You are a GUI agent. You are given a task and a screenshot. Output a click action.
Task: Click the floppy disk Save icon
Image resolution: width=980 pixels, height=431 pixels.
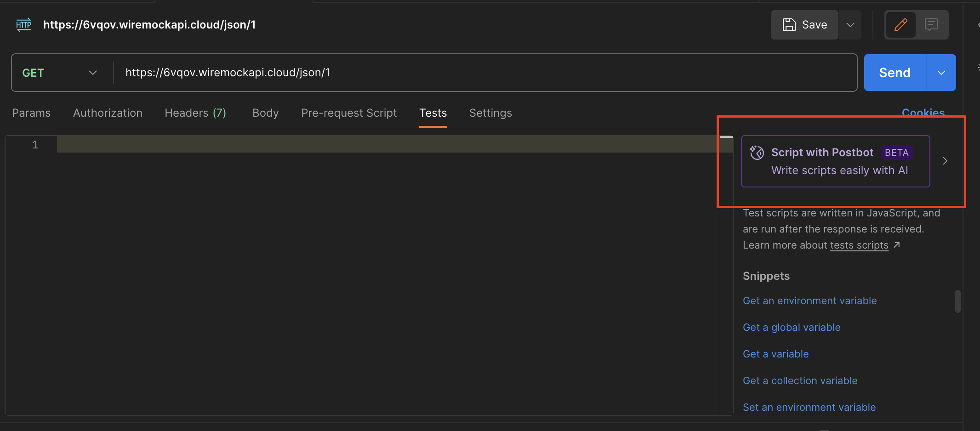point(789,25)
